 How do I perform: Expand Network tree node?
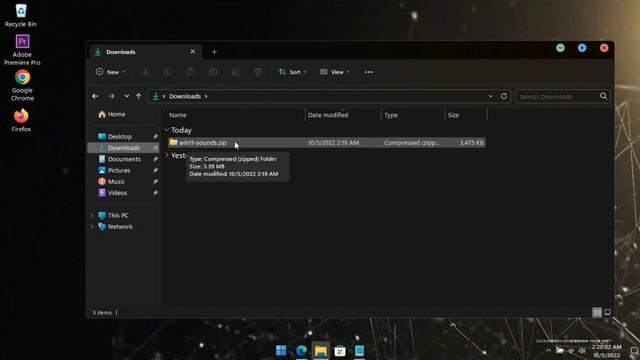[92, 227]
